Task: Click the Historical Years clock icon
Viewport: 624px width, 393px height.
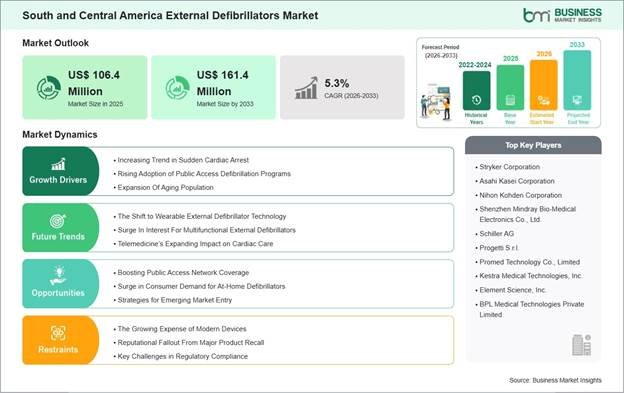Action: tap(476, 100)
